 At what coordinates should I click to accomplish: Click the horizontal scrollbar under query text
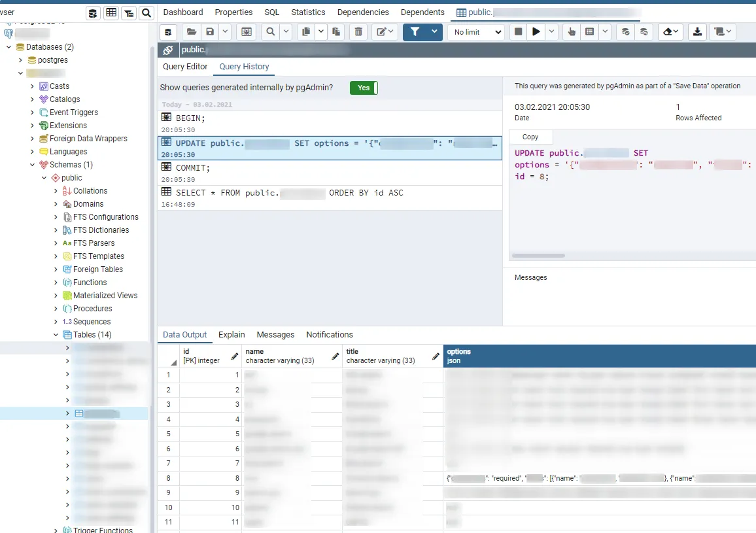(x=539, y=256)
